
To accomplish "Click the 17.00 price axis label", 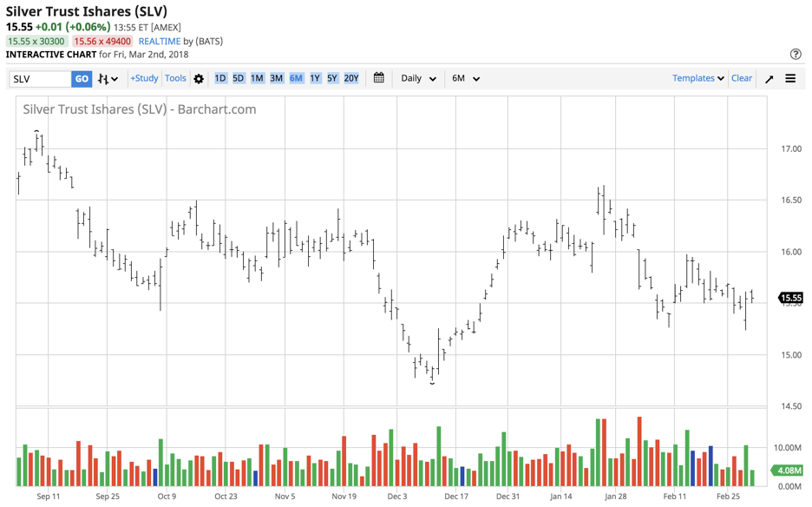I will coord(791,149).
